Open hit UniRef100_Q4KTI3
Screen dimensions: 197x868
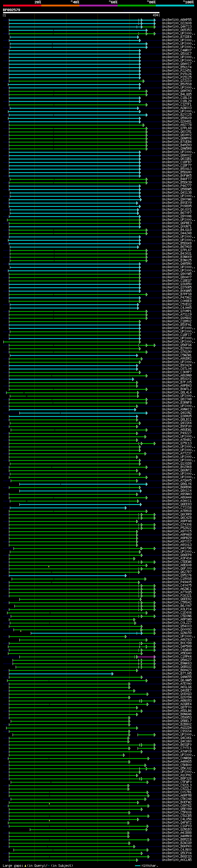(x=177, y=26)
